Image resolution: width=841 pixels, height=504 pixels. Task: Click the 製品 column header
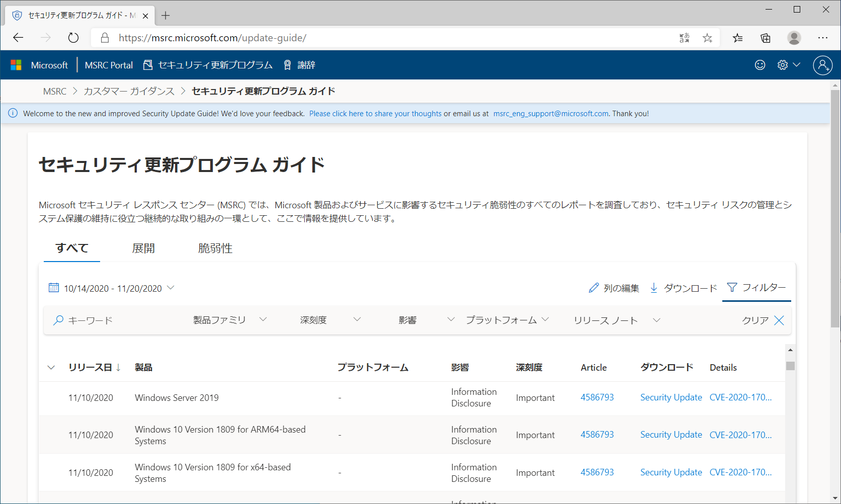143,367
